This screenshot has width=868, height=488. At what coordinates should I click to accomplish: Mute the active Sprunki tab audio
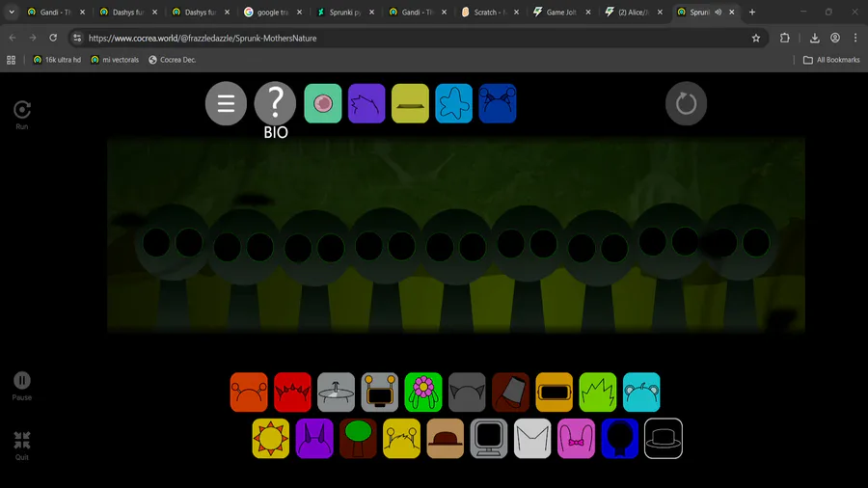[x=718, y=12]
